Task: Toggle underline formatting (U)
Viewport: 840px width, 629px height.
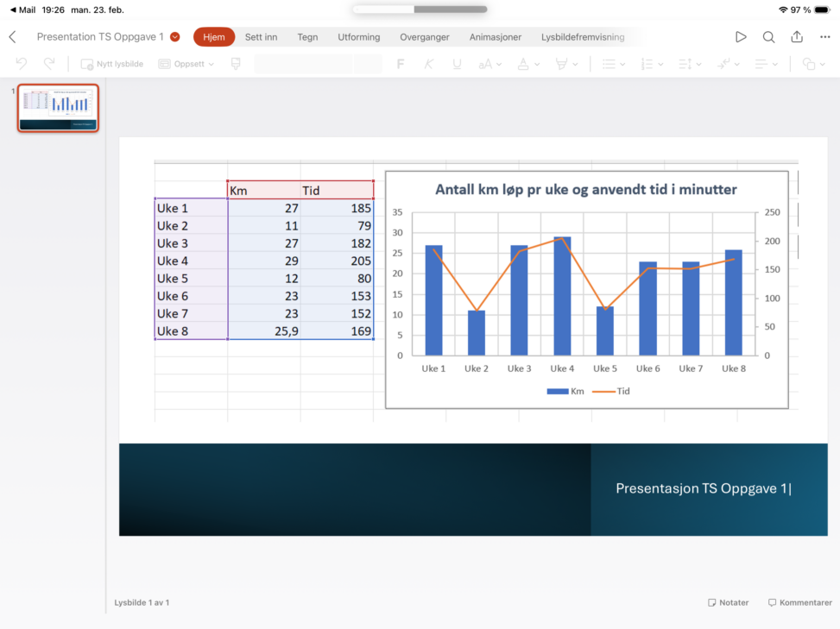Action: (457, 64)
